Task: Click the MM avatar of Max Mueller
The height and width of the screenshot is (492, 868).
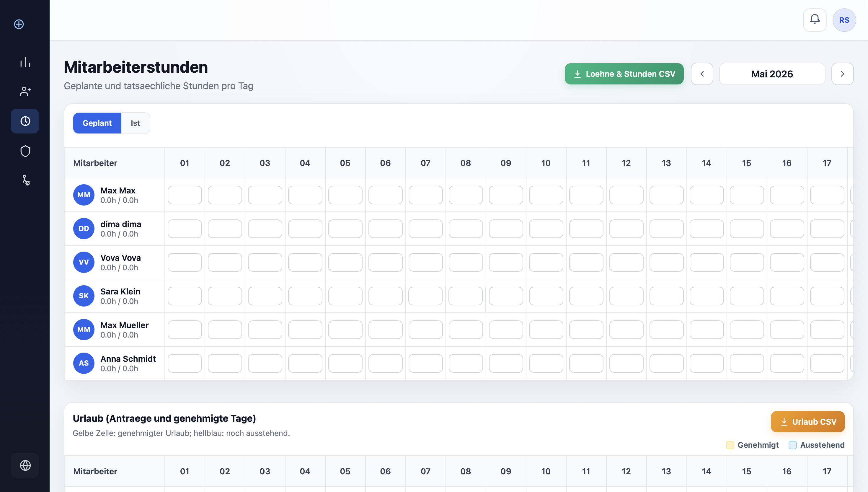Action: point(84,330)
